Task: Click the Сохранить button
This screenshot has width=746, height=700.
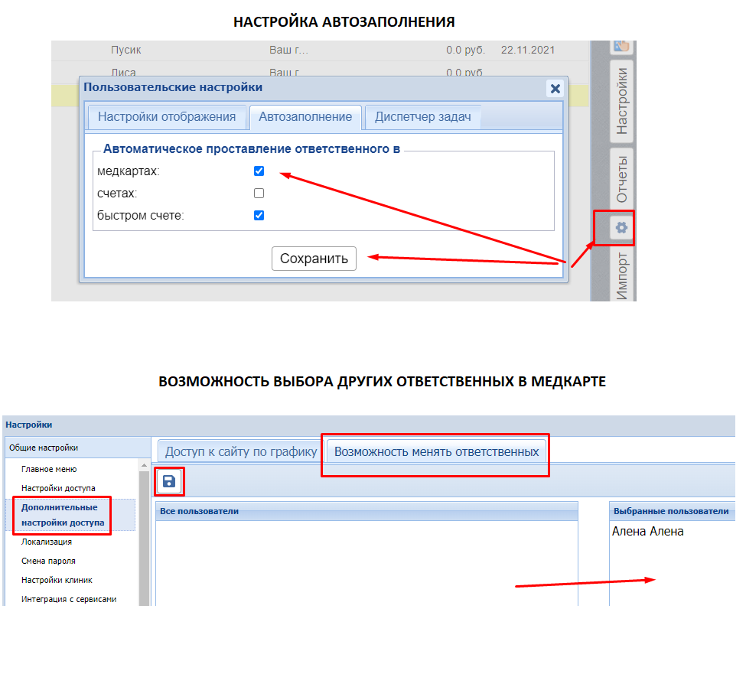Action: [x=314, y=259]
